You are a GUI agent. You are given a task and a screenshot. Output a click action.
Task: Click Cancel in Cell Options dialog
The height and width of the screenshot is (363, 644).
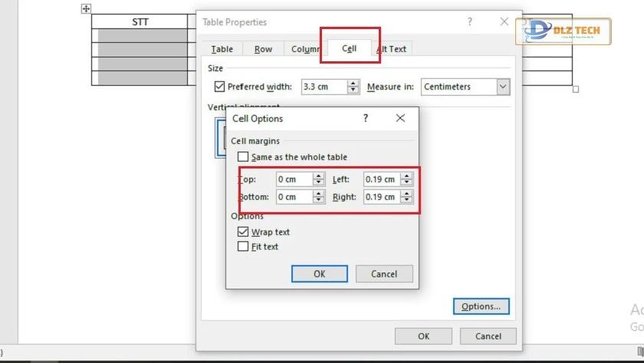[384, 273]
